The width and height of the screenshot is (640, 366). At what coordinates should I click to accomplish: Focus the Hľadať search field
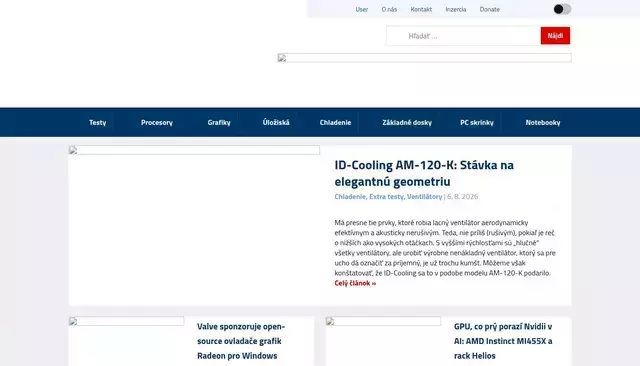(x=463, y=36)
